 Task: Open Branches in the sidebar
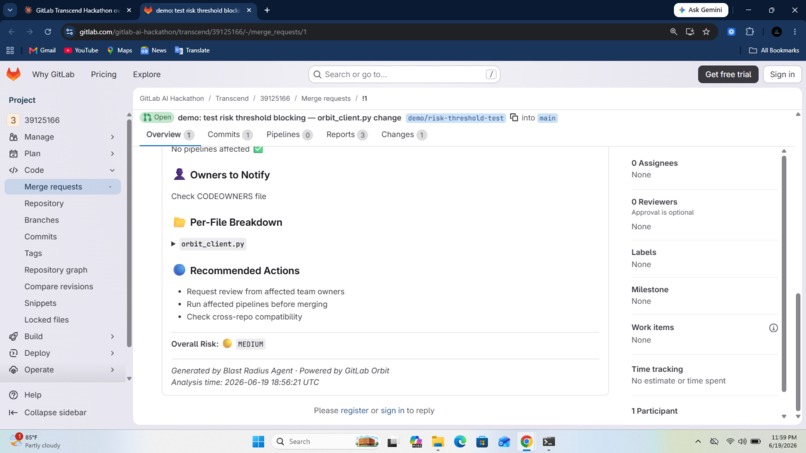point(41,220)
